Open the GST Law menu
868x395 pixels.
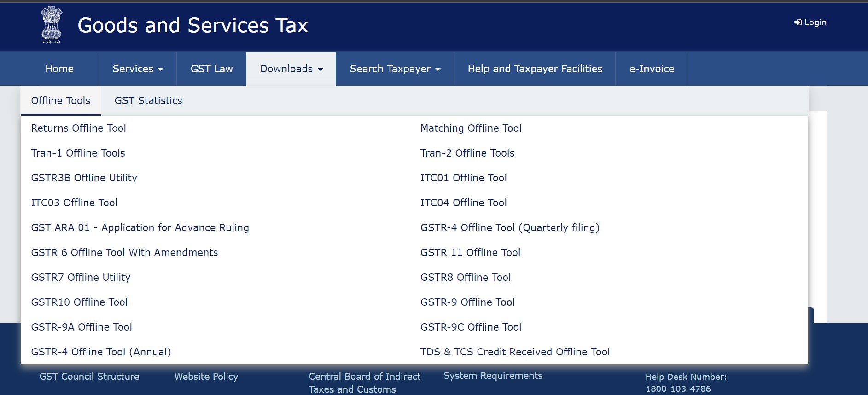coord(212,69)
